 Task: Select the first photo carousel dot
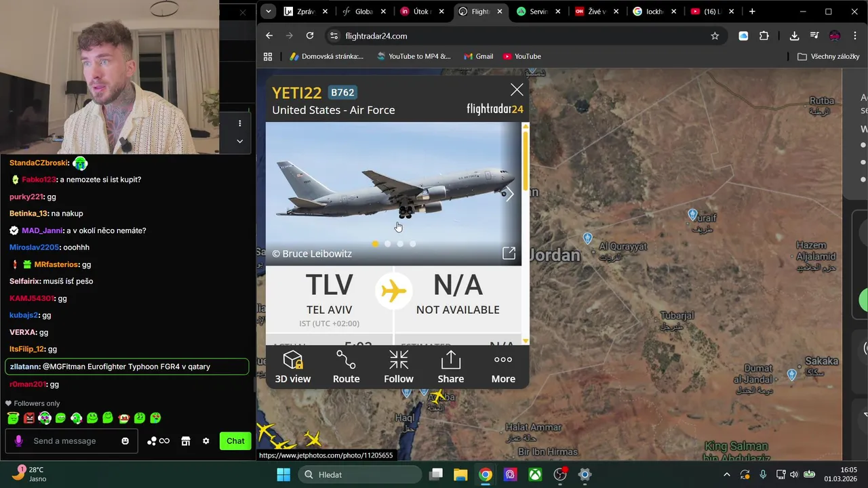(375, 243)
